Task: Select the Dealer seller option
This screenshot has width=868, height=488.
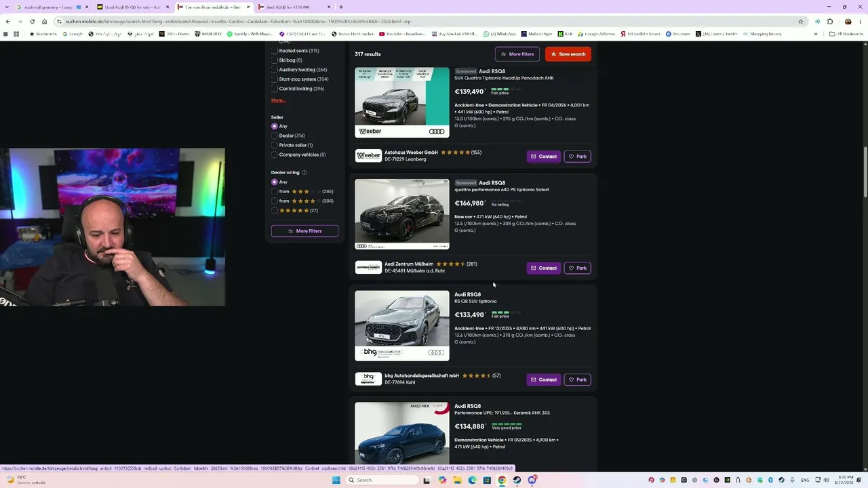Action: coord(275,136)
